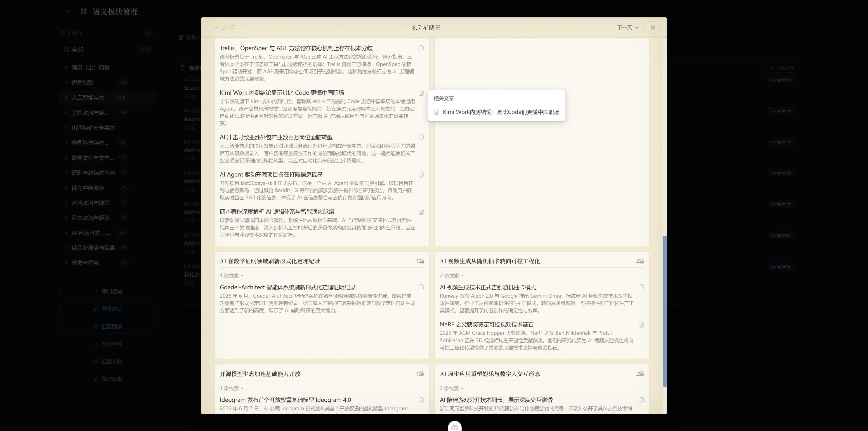Show related article for Goedel-Architect entry
The width and height of the screenshot is (868, 431).
(421, 287)
